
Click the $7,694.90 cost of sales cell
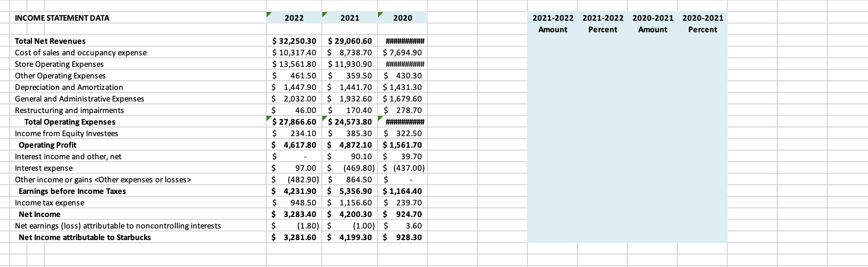(x=403, y=52)
